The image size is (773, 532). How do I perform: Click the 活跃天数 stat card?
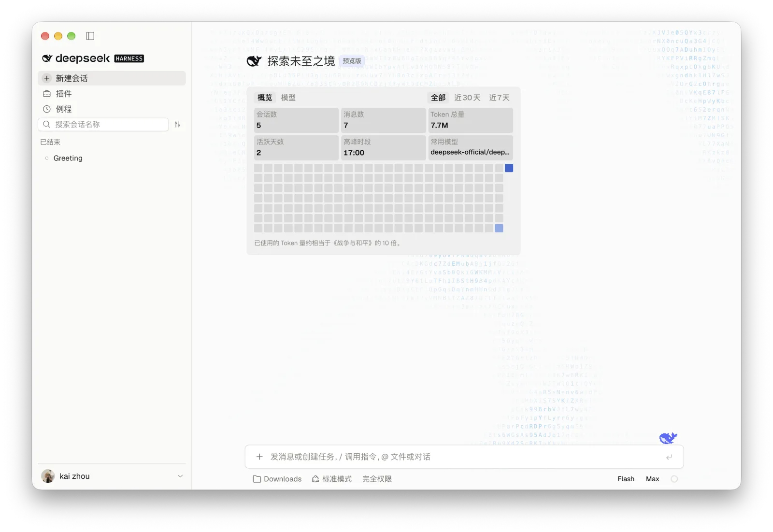click(x=296, y=148)
